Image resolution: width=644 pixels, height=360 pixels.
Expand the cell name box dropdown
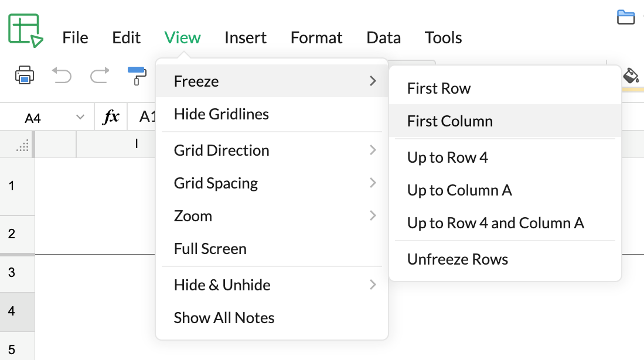click(80, 118)
